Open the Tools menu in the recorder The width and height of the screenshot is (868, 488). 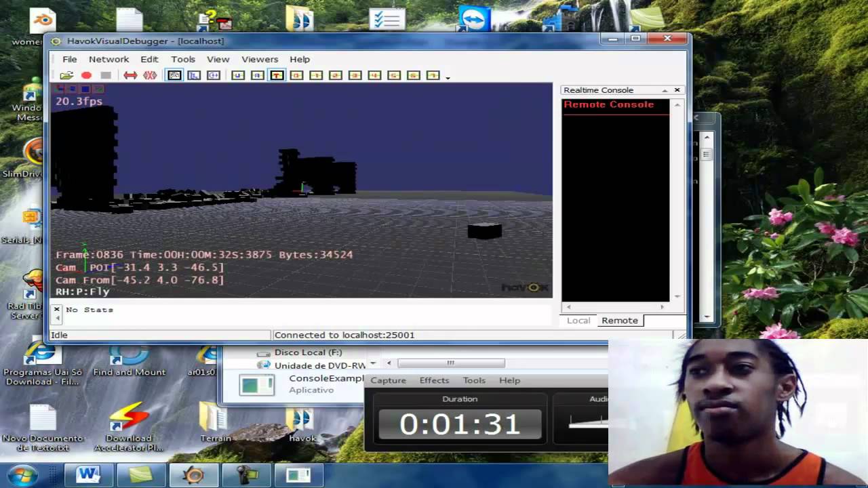click(x=474, y=380)
